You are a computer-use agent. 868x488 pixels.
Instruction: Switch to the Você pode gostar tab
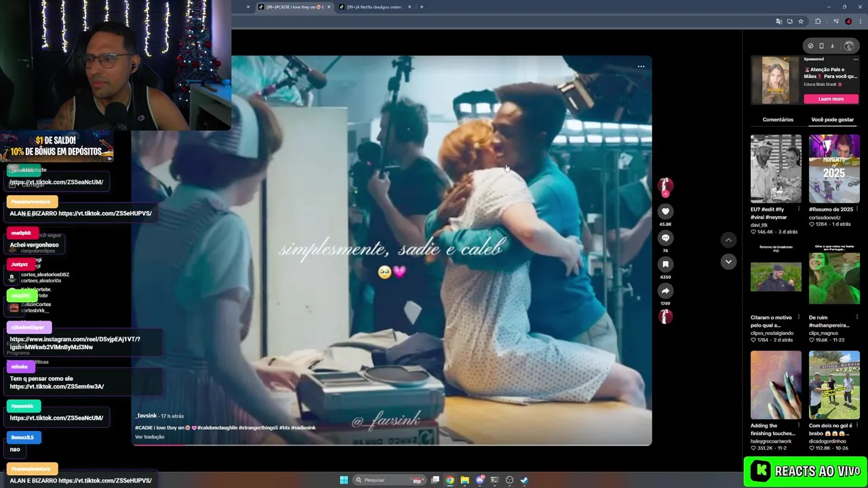pos(832,119)
